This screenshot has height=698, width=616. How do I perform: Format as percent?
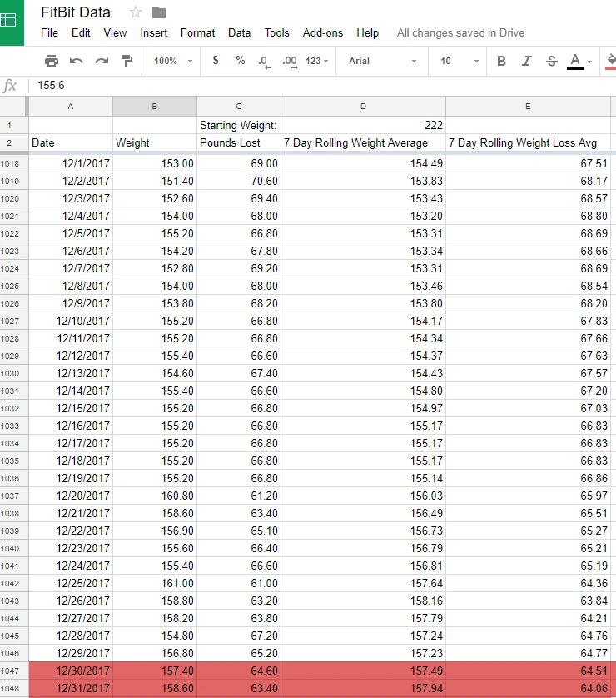point(241,61)
